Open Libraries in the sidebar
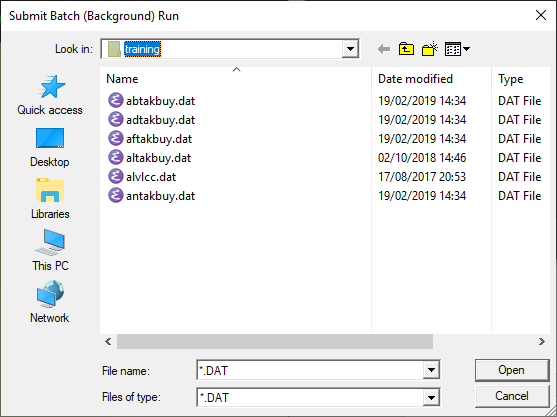The height and width of the screenshot is (417, 557). pos(50,199)
